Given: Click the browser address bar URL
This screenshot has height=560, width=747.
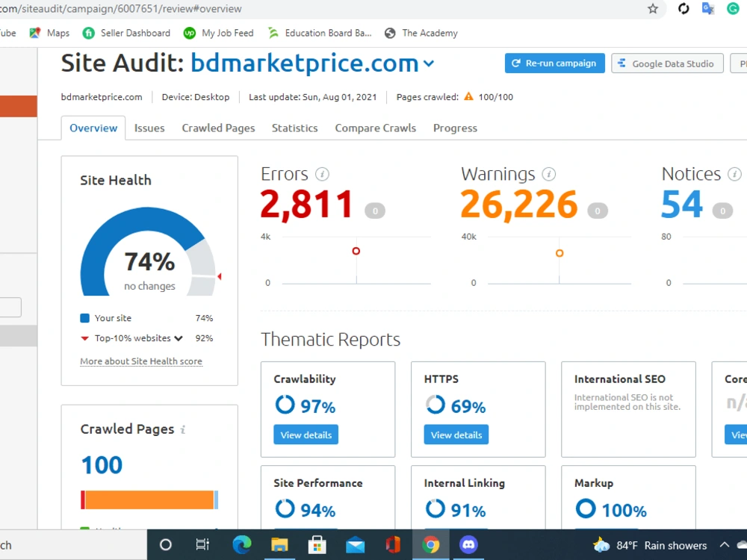Looking at the screenshot, I should pyautogui.click(x=120, y=8).
